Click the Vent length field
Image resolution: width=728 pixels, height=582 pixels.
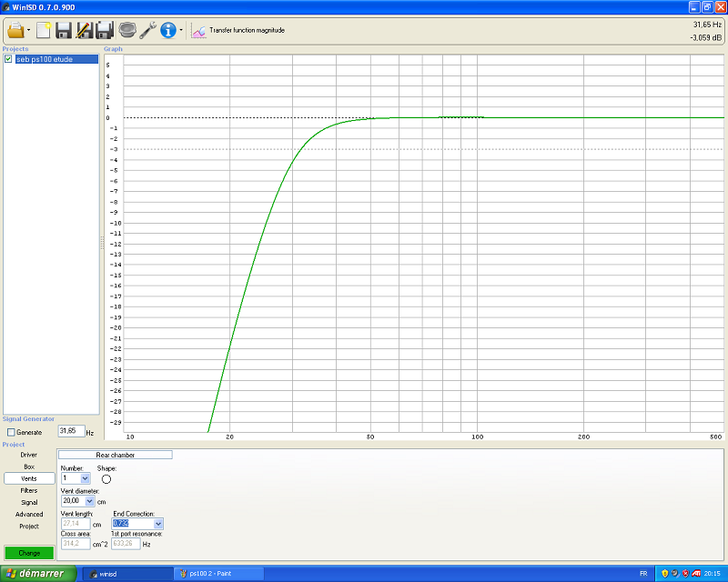pos(76,524)
